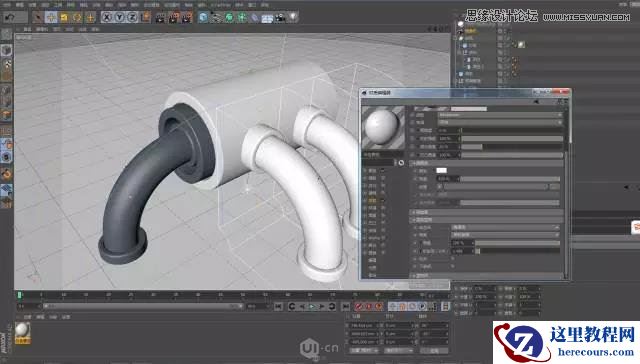Viewport: 640px width, 364px height.
Task: Open the viewport View menu
Action: pyautogui.click(x=27, y=29)
